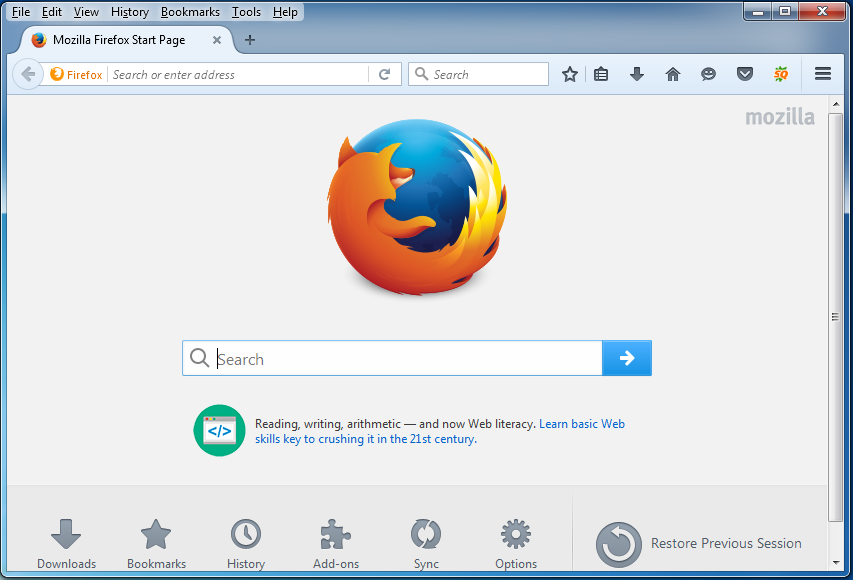
Task: Open Options gear on start page
Action: pos(516,544)
